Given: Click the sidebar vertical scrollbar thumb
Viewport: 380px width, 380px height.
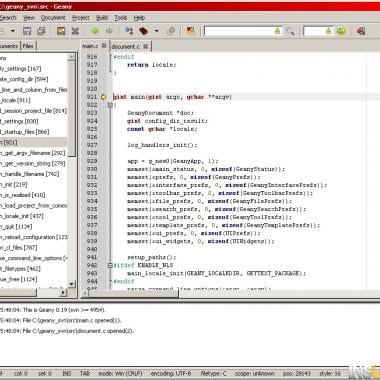Looking at the screenshot, I should [x=72, y=109].
